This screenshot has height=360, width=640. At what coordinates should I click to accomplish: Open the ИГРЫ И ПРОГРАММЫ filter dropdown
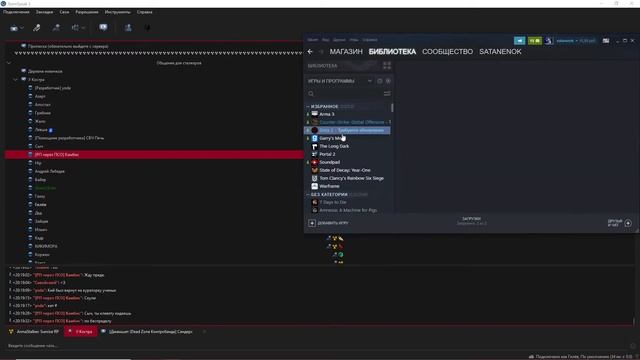(340, 81)
